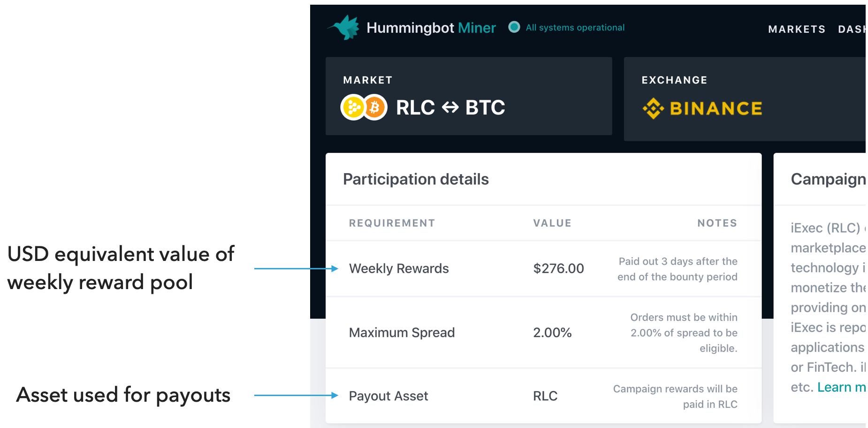
Task: Click the Maximum Spread row label
Action: pos(402,333)
